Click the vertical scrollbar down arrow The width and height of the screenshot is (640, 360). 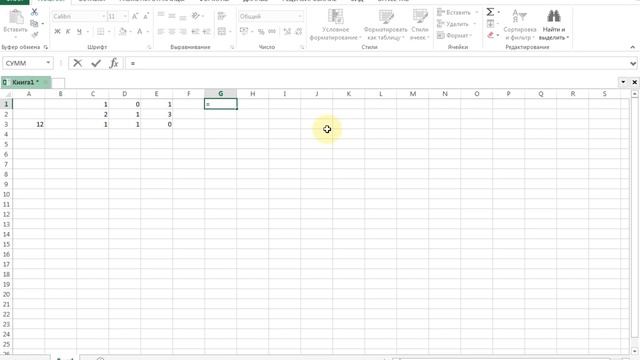635,350
